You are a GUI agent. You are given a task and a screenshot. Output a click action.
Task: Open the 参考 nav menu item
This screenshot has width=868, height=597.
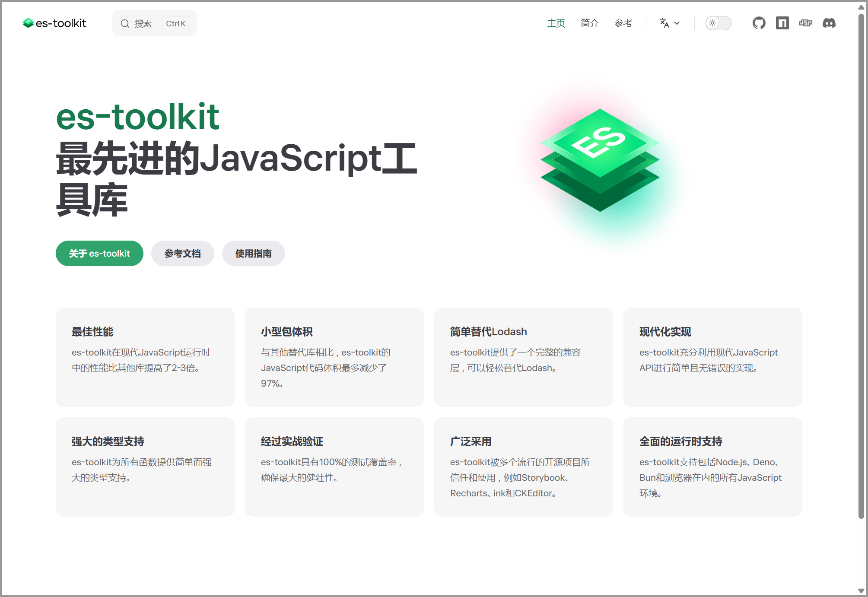(623, 23)
